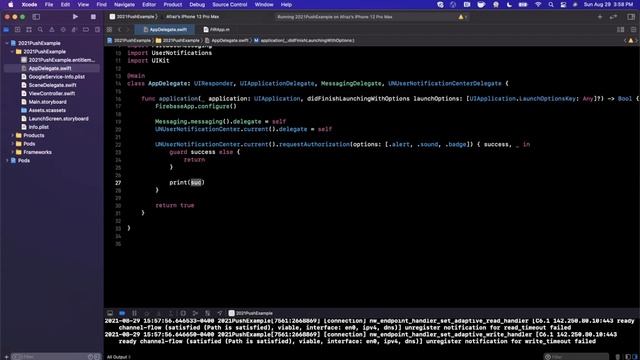
Task: Switch to the FIRApp.m editor tab
Action: coord(216,29)
